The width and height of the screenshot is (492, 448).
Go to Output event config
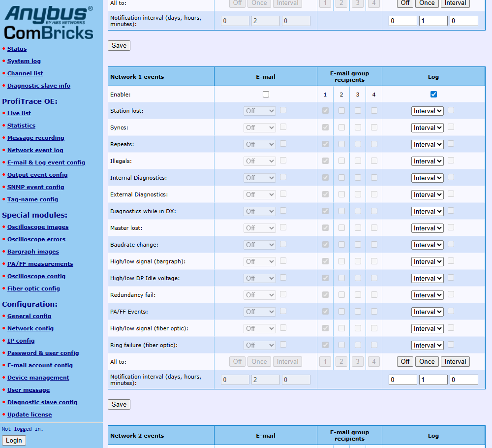click(x=37, y=175)
